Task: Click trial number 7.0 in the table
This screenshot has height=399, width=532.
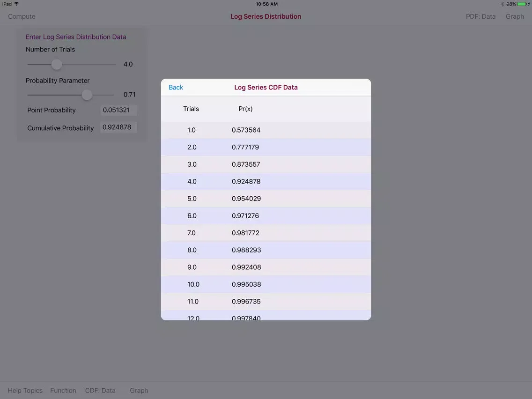Action: [192, 233]
